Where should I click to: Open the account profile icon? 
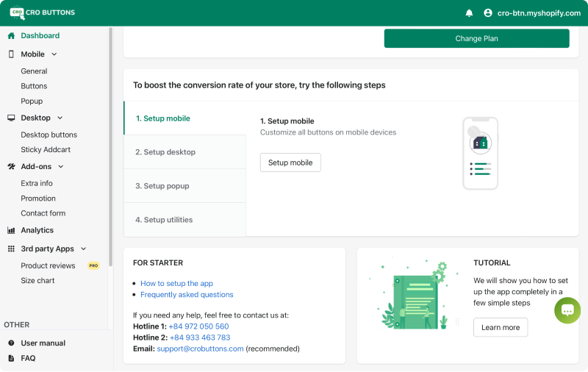(x=488, y=13)
